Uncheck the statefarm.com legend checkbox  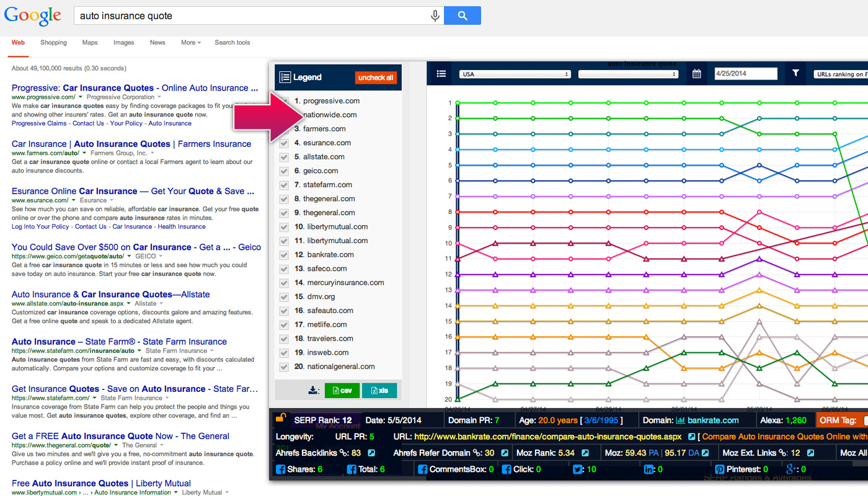(284, 185)
